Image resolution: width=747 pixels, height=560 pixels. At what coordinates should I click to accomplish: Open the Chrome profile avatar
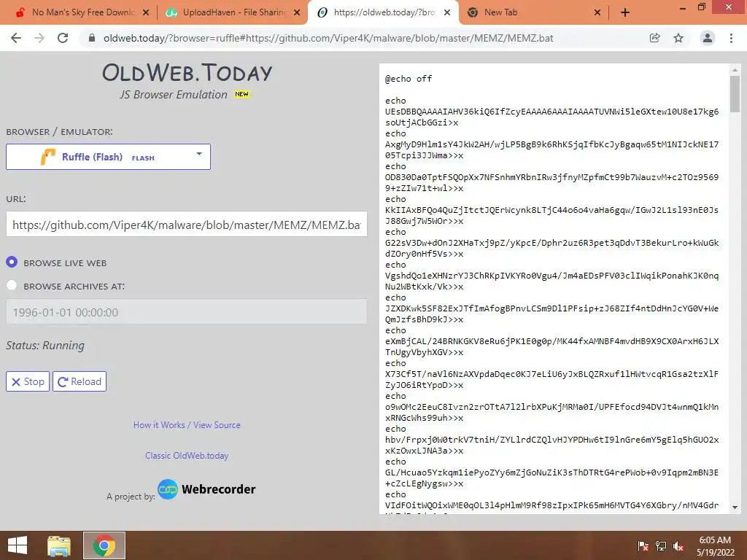pos(708,38)
